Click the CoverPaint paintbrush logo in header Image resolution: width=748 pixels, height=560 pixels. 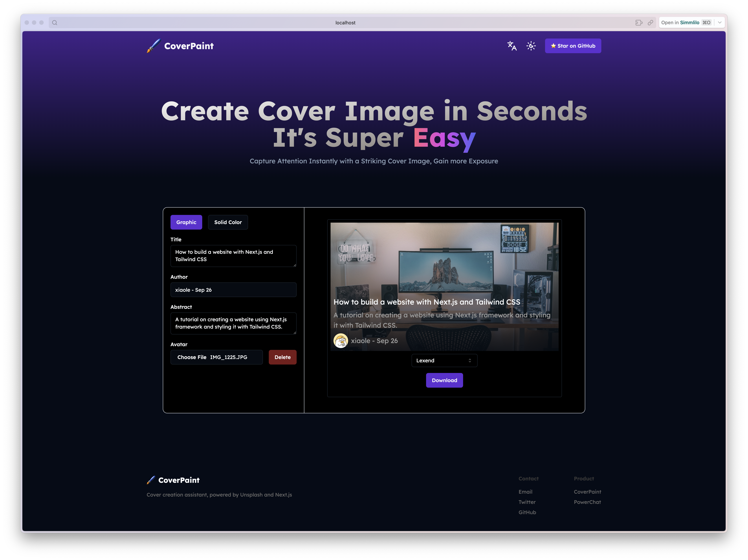point(153,46)
